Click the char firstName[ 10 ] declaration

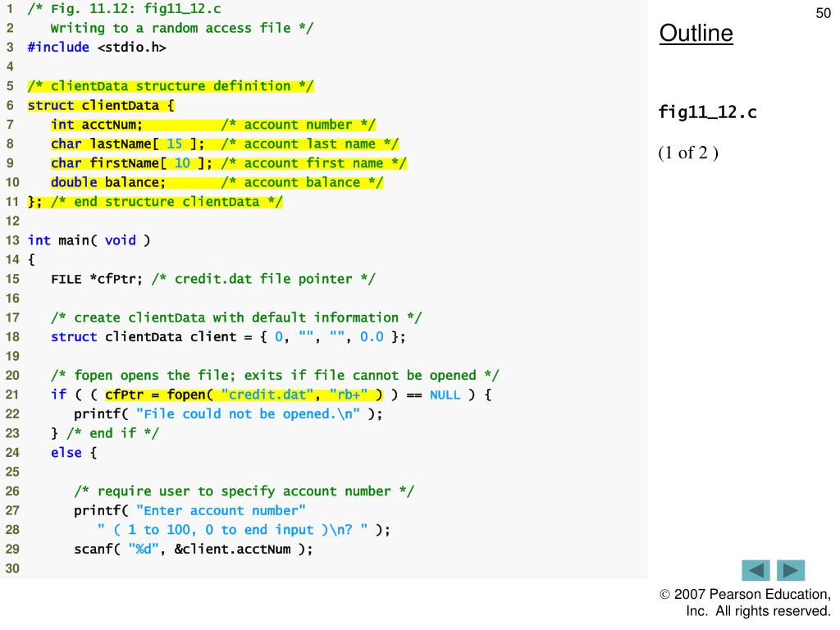pyautogui.click(x=131, y=163)
